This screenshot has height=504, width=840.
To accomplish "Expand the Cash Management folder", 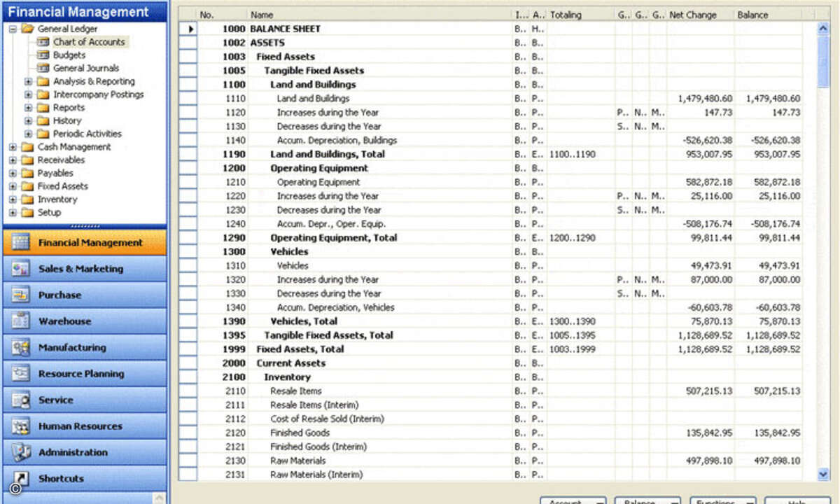I will pos(13,147).
